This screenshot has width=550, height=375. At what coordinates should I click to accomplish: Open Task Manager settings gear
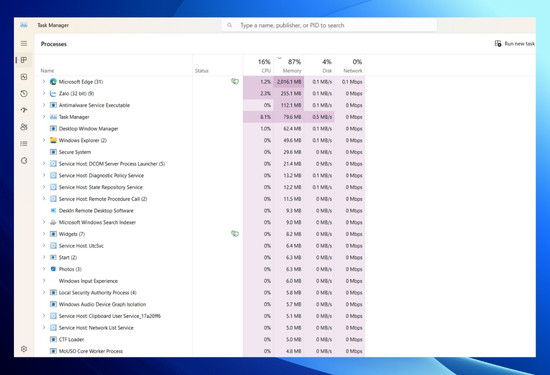24,349
